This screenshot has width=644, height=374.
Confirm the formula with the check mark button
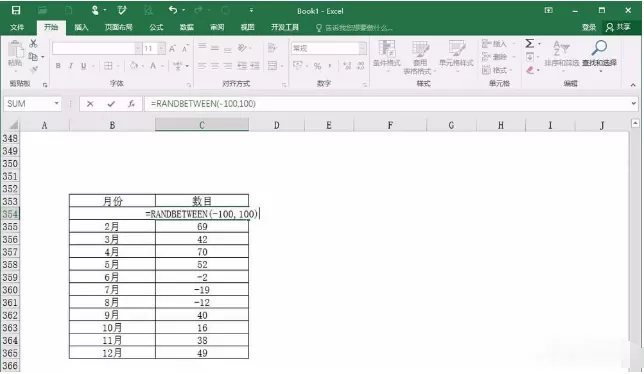point(111,104)
